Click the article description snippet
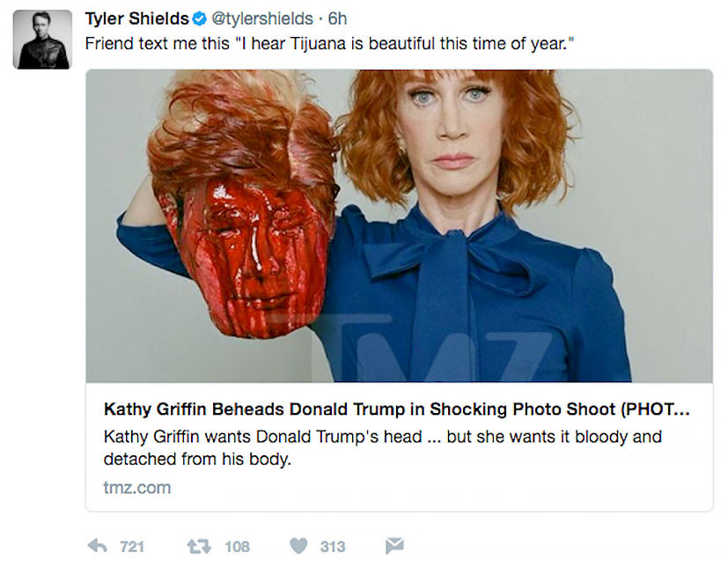This screenshot has width=728, height=568. click(383, 447)
